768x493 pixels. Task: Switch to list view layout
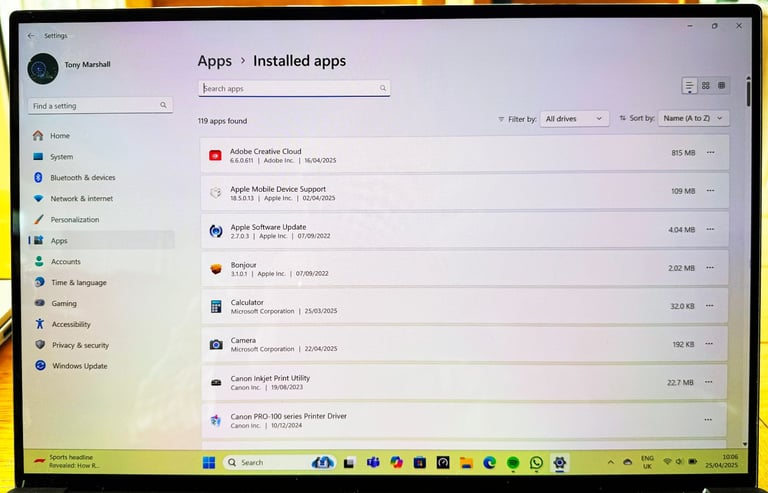point(689,86)
